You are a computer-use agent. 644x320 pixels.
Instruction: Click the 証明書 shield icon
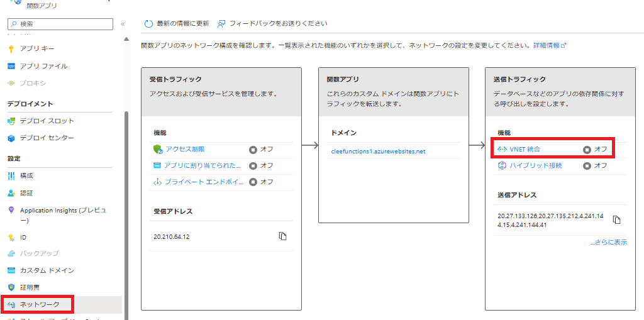11,287
